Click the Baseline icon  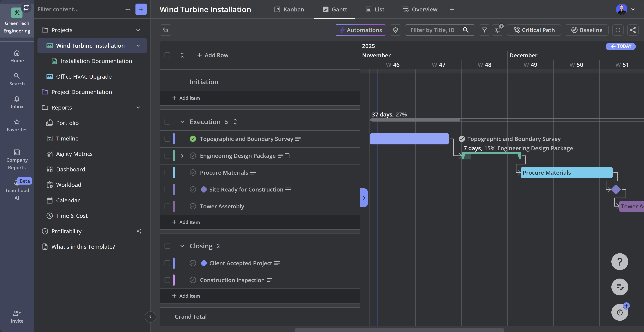[575, 30]
